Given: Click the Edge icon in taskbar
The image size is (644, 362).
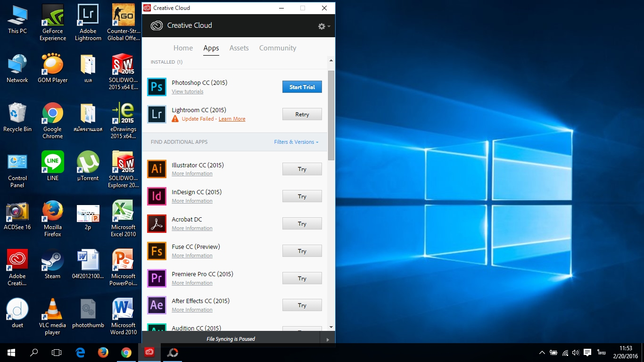Looking at the screenshot, I should pos(80,353).
